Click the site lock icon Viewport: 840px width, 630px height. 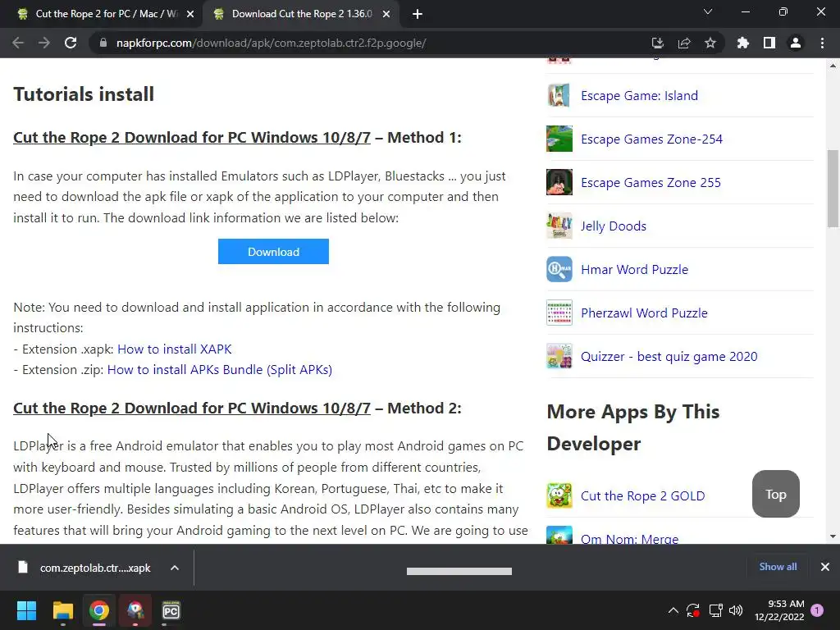tap(103, 43)
